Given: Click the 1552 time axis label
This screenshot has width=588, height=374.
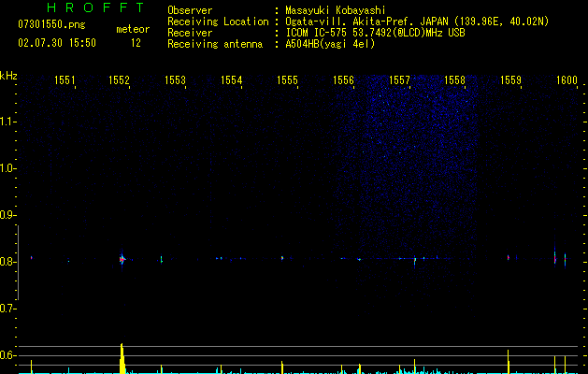Looking at the screenshot, I should [119, 80].
